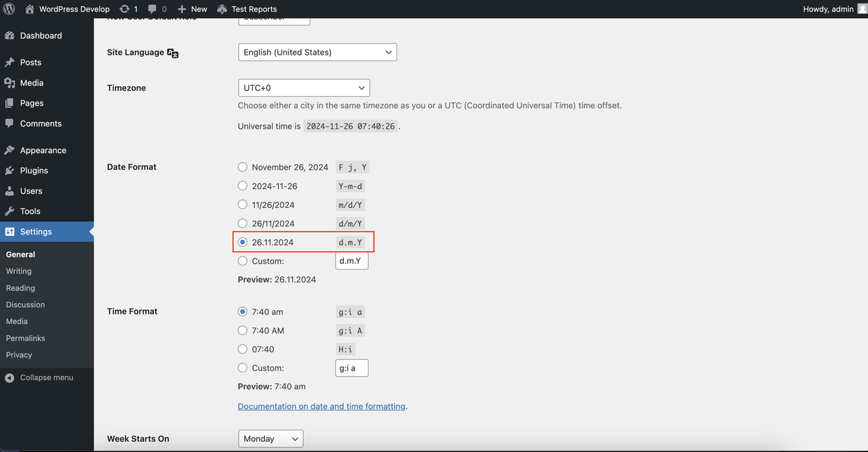Viewport: 868px width, 452px height.
Task: Open the Discussion settings submenu
Action: coord(25,305)
